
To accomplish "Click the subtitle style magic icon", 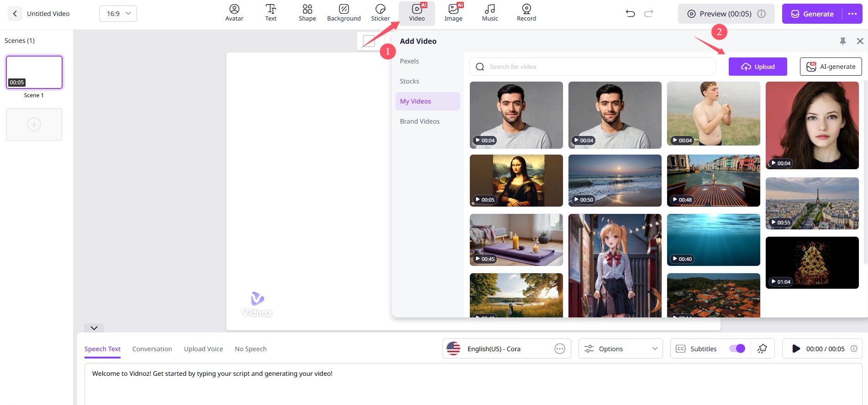I will click(x=762, y=349).
